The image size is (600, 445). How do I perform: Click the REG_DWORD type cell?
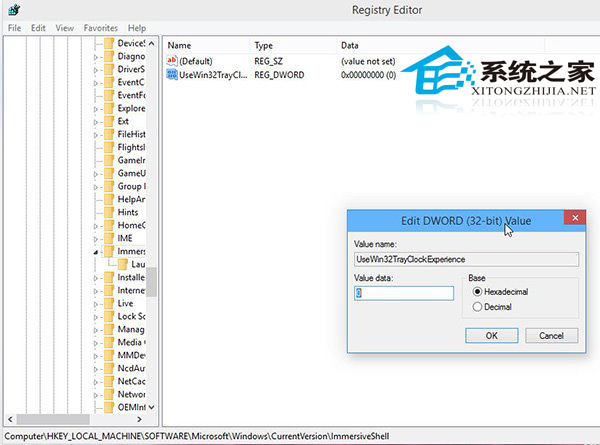click(279, 75)
